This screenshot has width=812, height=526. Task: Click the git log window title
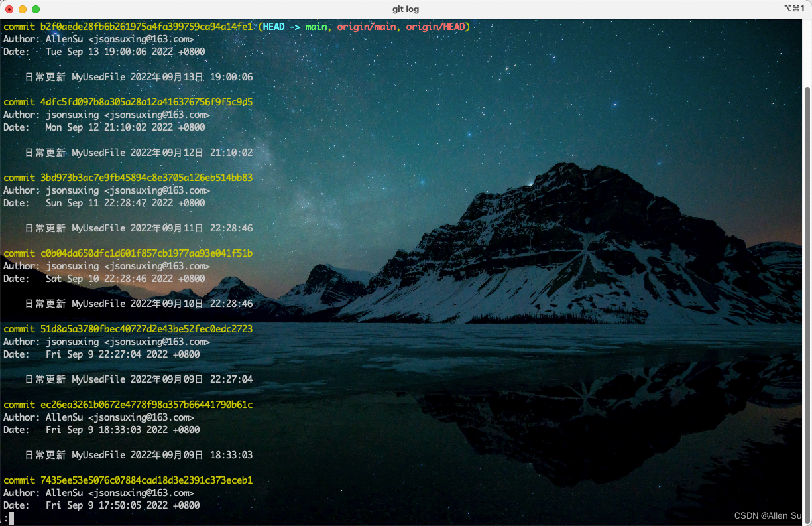(x=406, y=9)
